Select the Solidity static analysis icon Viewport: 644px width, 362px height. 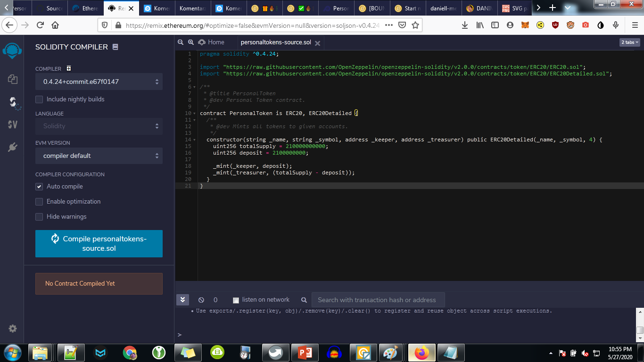pyautogui.click(x=12, y=124)
